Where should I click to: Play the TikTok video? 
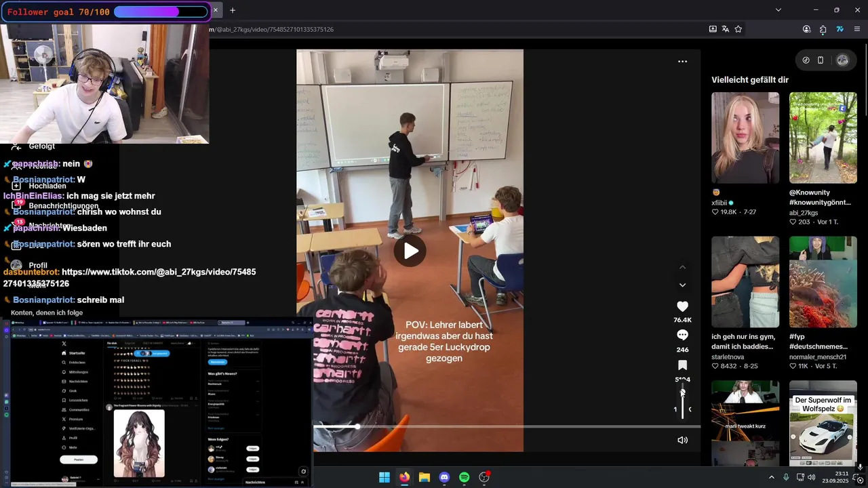410,251
